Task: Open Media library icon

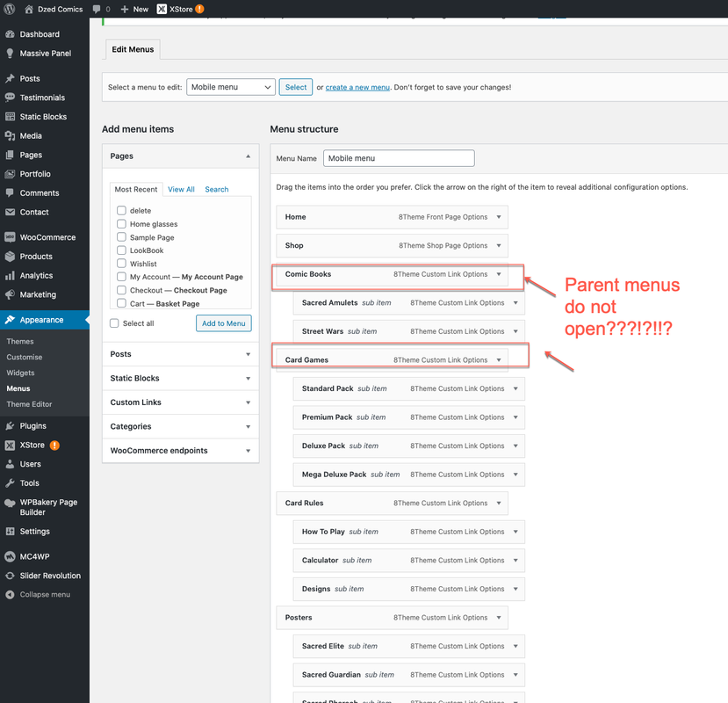Action: (10, 135)
